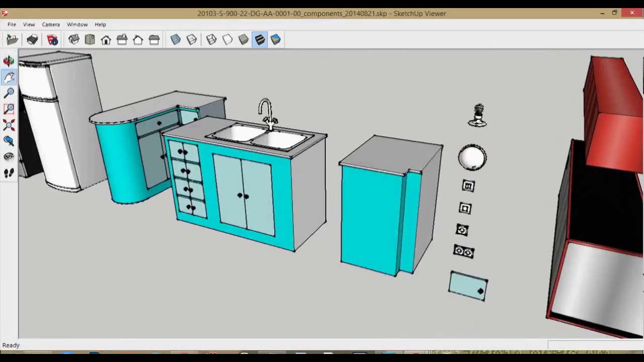Switch to the Top standard view
This screenshot has height=362, width=644.
pyautogui.click(x=90, y=40)
